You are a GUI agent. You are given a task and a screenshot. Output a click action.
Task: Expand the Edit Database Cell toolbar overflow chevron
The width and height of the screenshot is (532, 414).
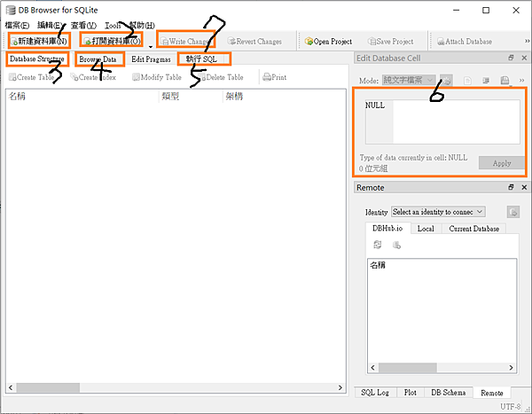pyautogui.click(x=522, y=81)
